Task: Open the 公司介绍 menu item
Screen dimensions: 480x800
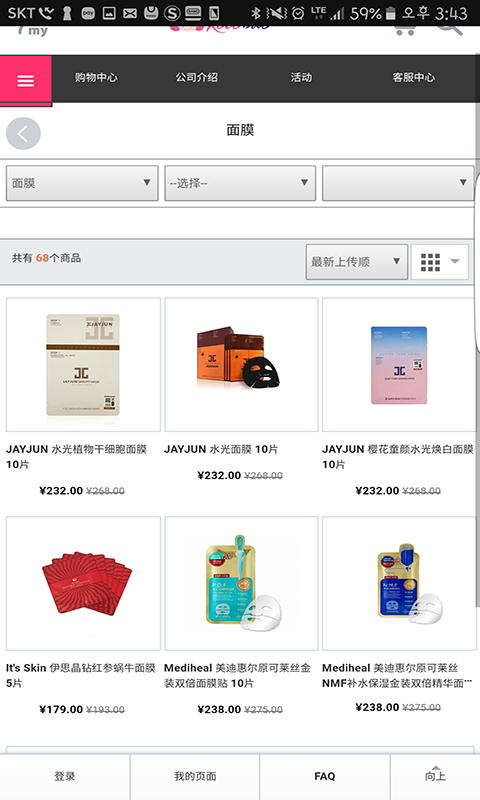Action: pyautogui.click(x=196, y=78)
